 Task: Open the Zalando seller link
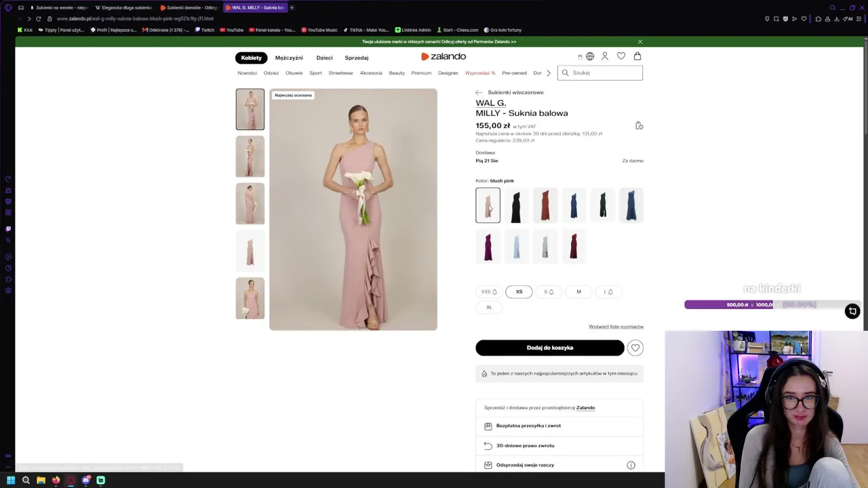(585, 407)
